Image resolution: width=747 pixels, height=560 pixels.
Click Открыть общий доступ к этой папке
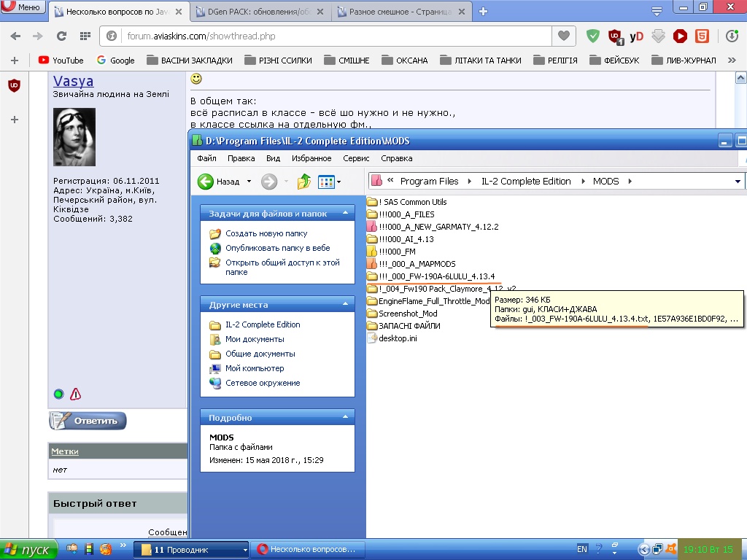[282, 267]
